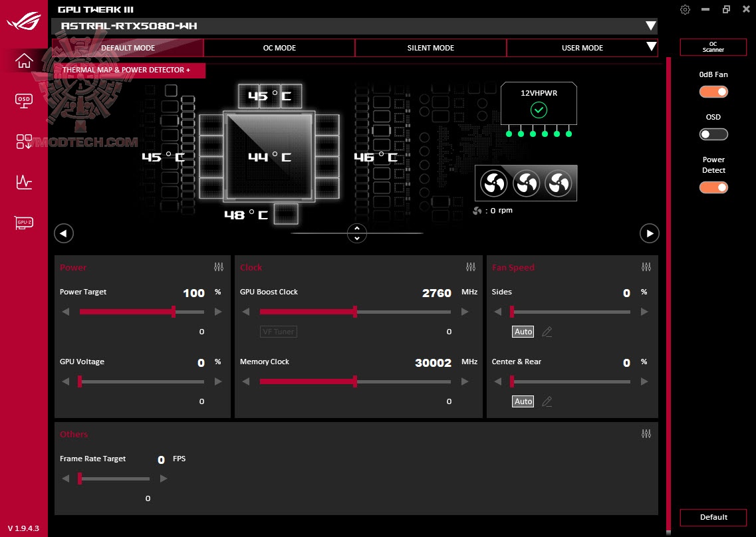Launch GPU-Z from the sidebar
This screenshot has height=537, width=756.
click(24, 222)
